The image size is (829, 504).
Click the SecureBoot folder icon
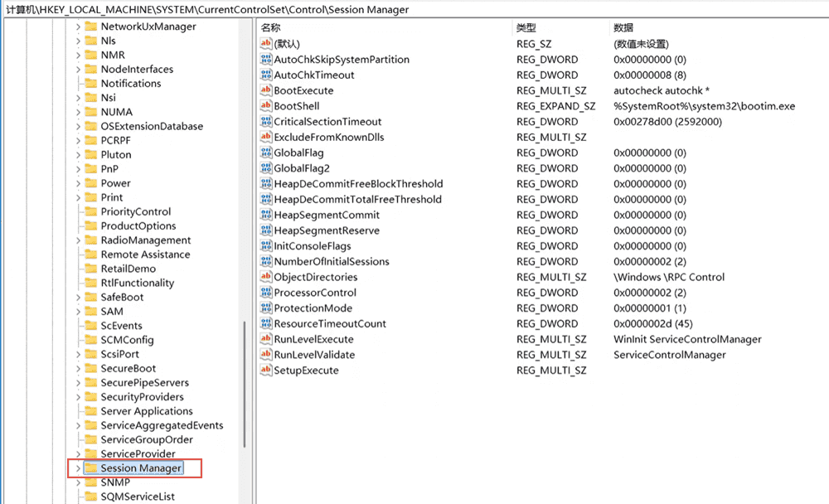[91, 368]
